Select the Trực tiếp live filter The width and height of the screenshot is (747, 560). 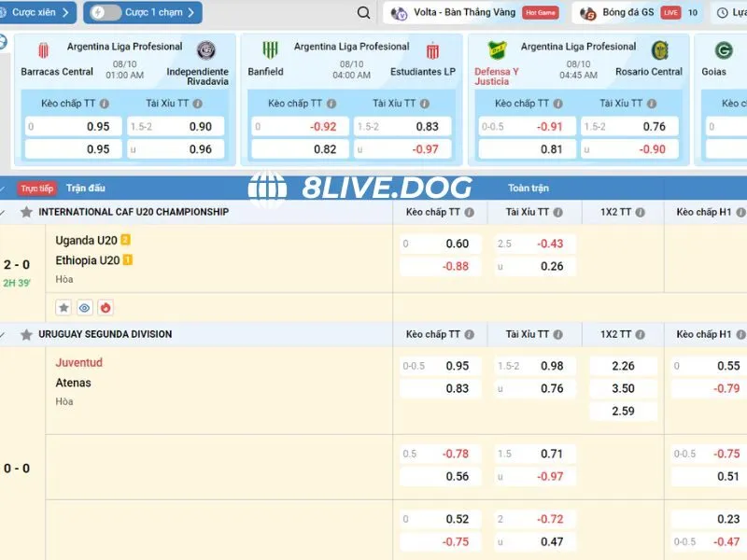pos(36,189)
